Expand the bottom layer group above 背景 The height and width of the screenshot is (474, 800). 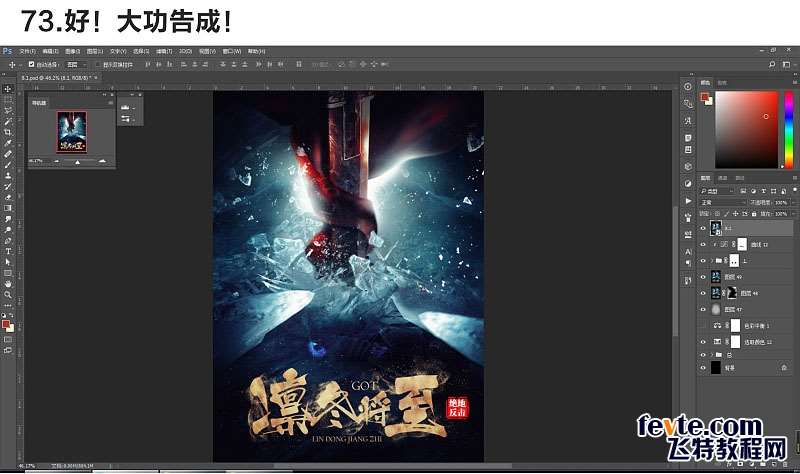712,355
